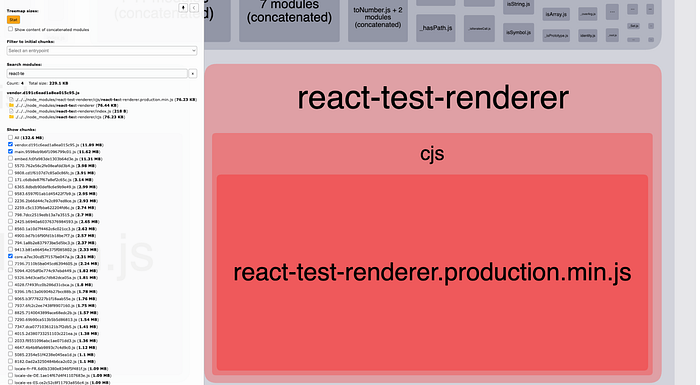Click the identity.js treemap block
700x385 pixels.
pyautogui.click(x=588, y=35)
